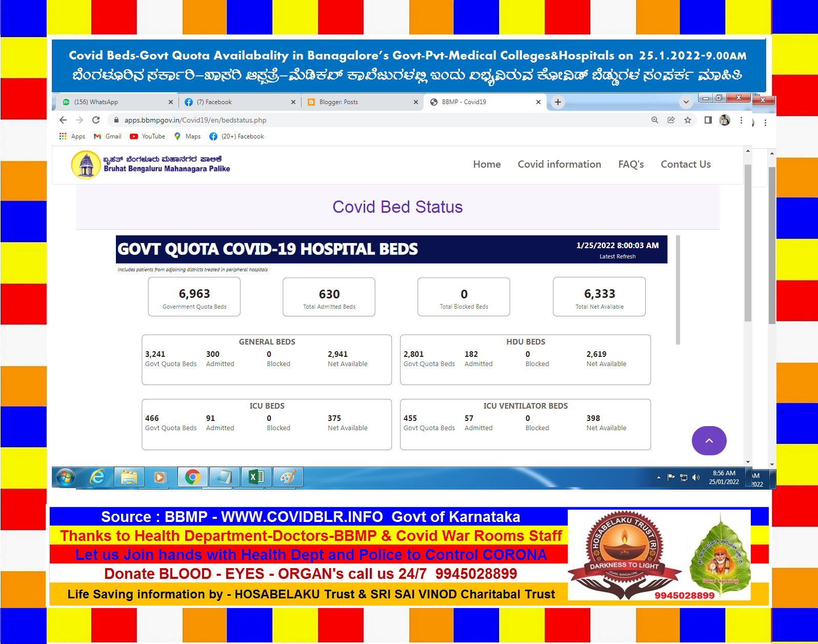Go back with the browser back arrow

63,120
